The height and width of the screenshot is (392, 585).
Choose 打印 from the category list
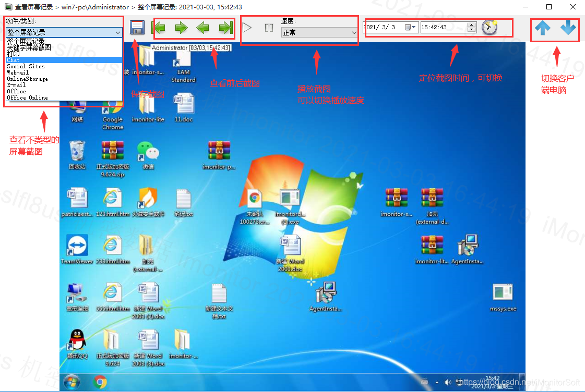64,54
